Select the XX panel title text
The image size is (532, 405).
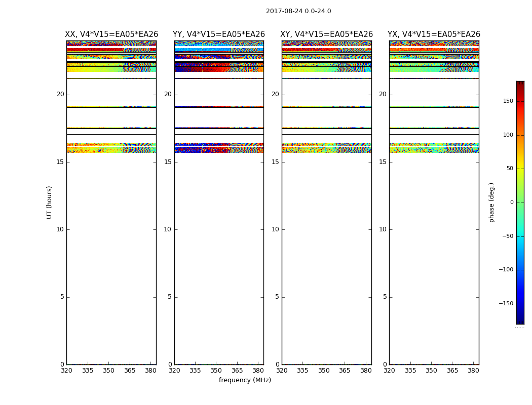click(111, 34)
